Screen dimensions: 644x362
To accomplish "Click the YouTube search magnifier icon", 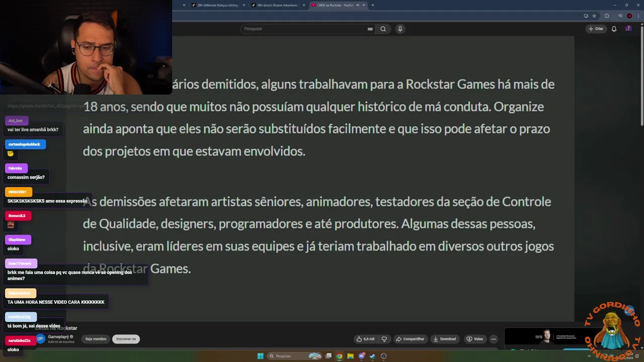I will click(383, 29).
